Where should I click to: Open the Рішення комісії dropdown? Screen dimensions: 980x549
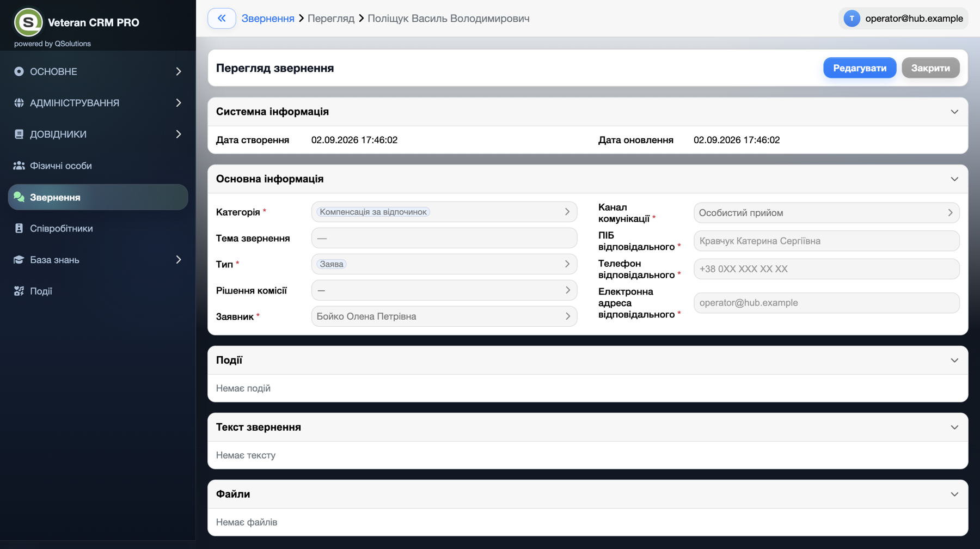pos(444,290)
